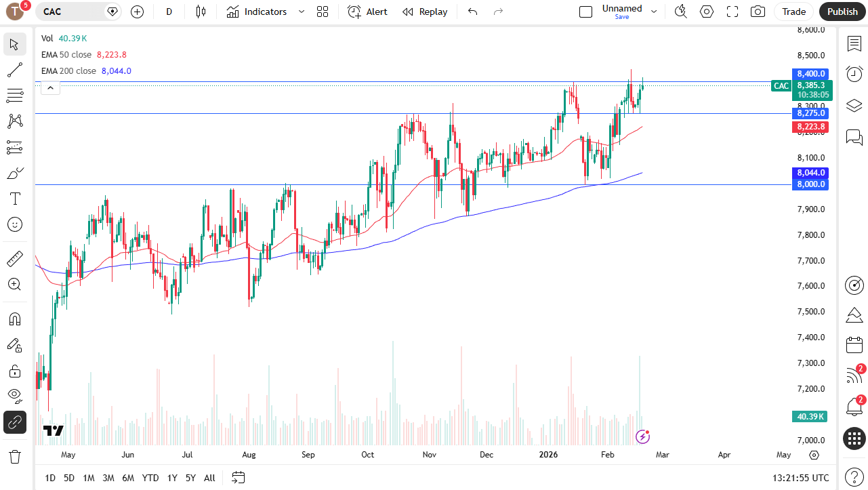Click the Publish button
Viewport: 868px width, 490px height.
[842, 12]
